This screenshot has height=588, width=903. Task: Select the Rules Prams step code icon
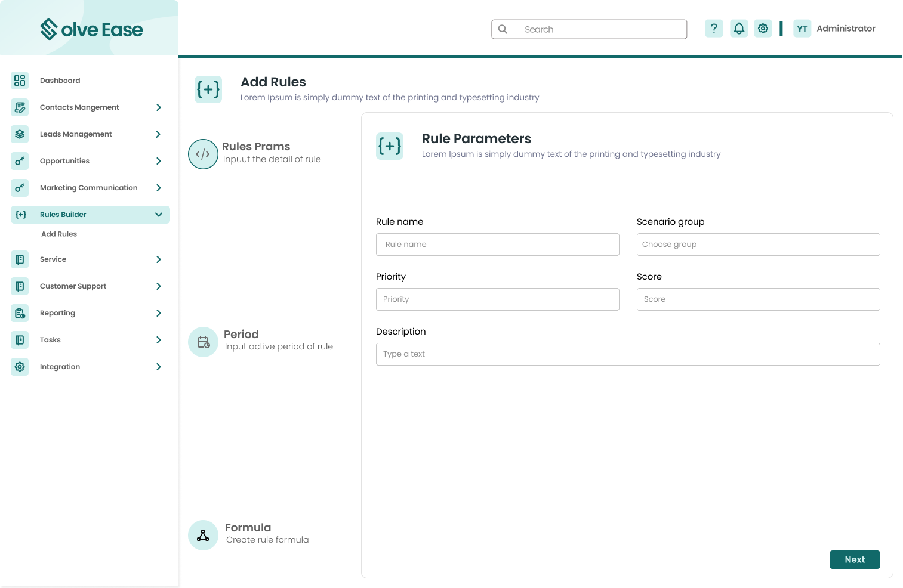[x=203, y=154]
